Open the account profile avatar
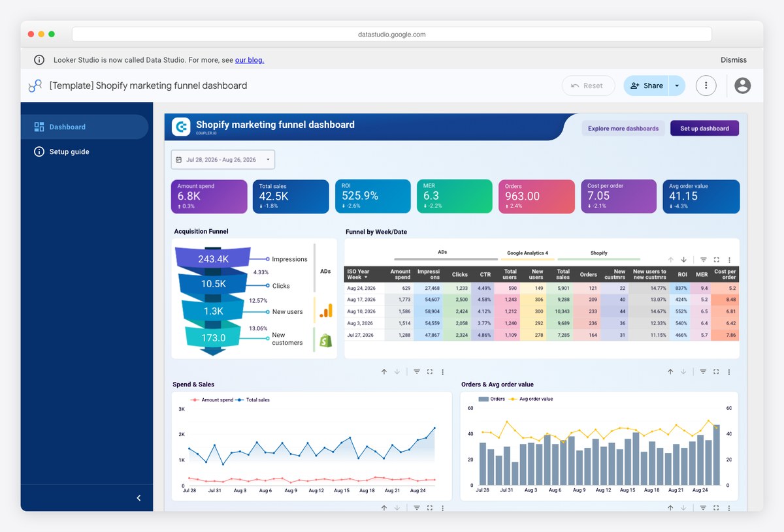This screenshot has height=532, width=784. [x=742, y=86]
